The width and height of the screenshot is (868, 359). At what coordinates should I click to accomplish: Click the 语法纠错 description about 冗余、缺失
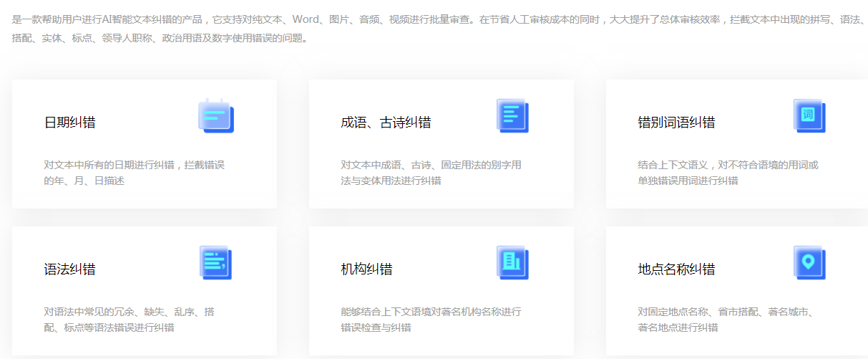tap(129, 320)
